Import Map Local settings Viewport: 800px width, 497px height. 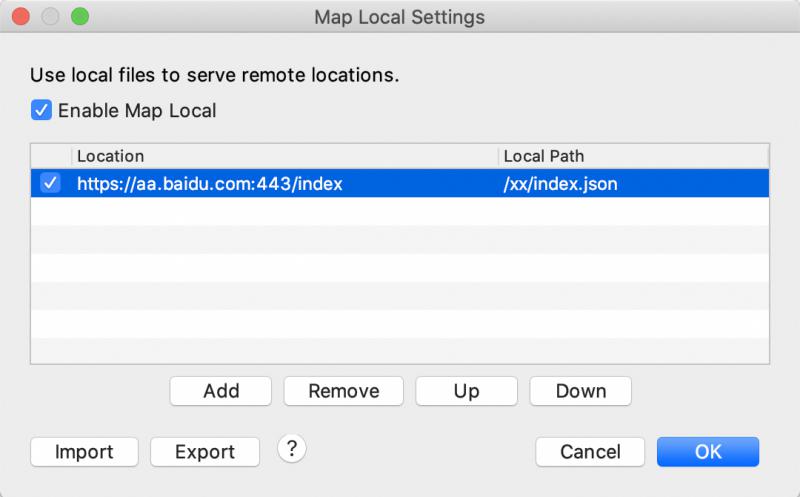[x=84, y=452]
